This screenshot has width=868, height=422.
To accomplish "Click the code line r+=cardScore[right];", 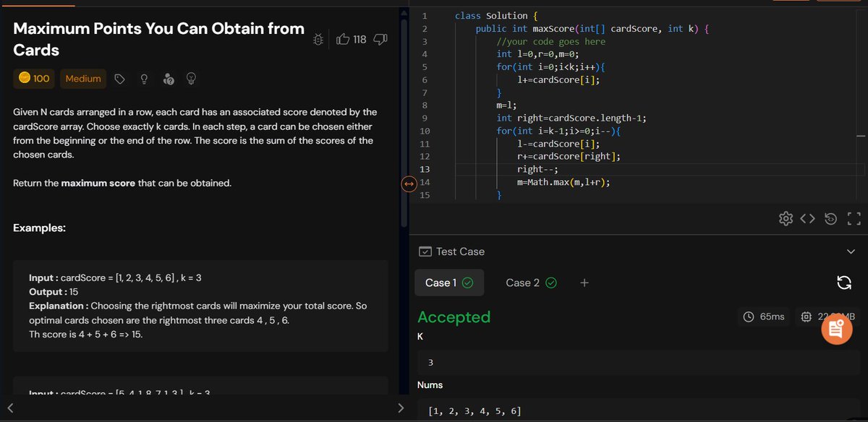I will pos(569,157).
